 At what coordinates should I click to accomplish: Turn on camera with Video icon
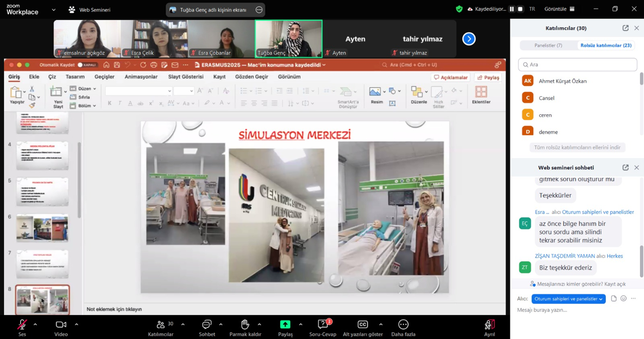tap(61, 325)
